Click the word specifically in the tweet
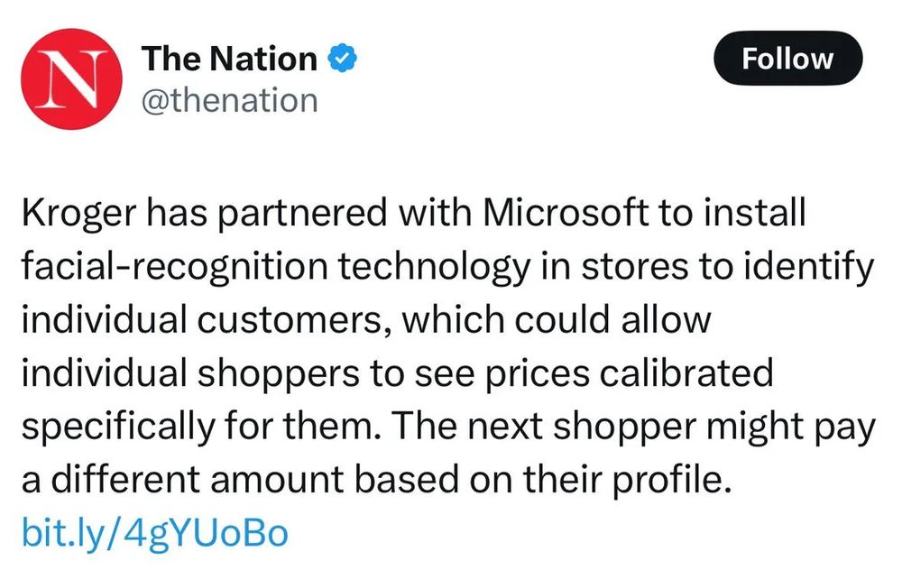The height and width of the screenshot is (588, 902). pos(118,427)
